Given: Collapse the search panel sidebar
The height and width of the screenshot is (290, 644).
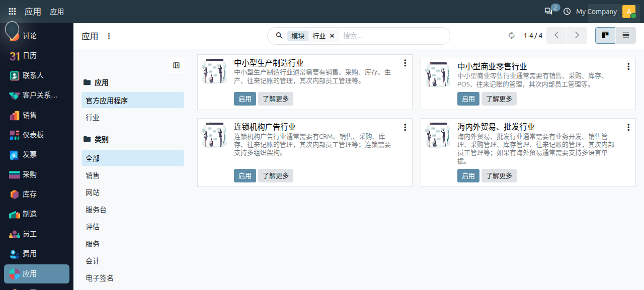Looking at the screenshot, I should point(176,65).
